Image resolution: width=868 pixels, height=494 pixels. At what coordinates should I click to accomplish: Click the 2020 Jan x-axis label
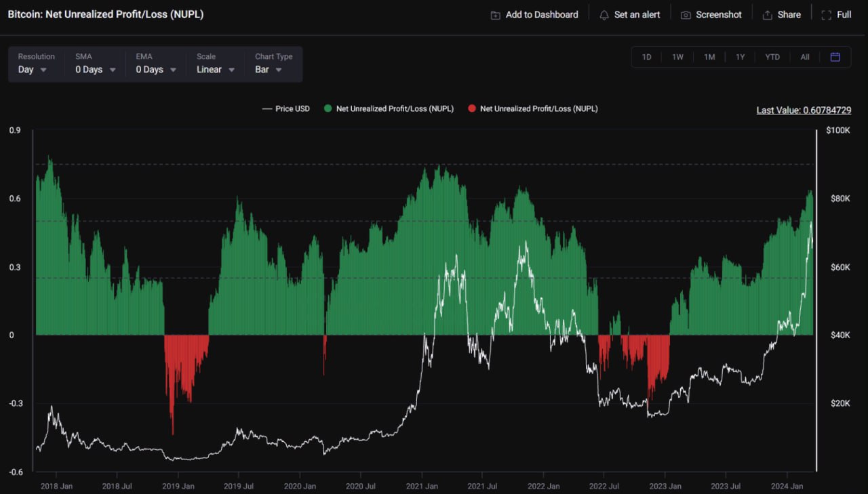(x=300, y=486)
